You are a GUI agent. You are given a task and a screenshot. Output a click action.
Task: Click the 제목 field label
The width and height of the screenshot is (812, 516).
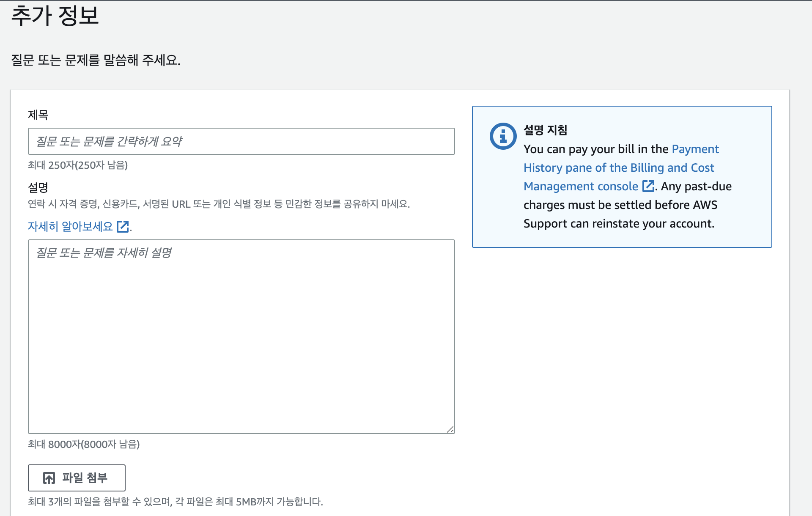pos(38,115)
